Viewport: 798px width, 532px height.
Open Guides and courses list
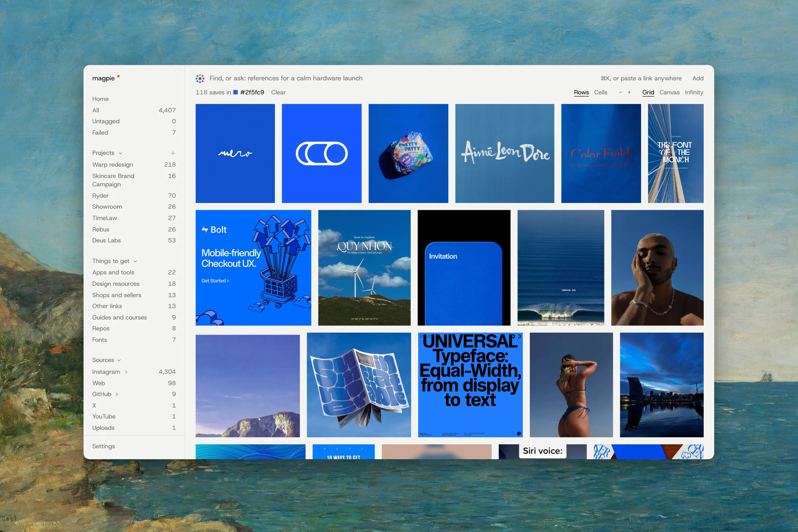[134, 318]
